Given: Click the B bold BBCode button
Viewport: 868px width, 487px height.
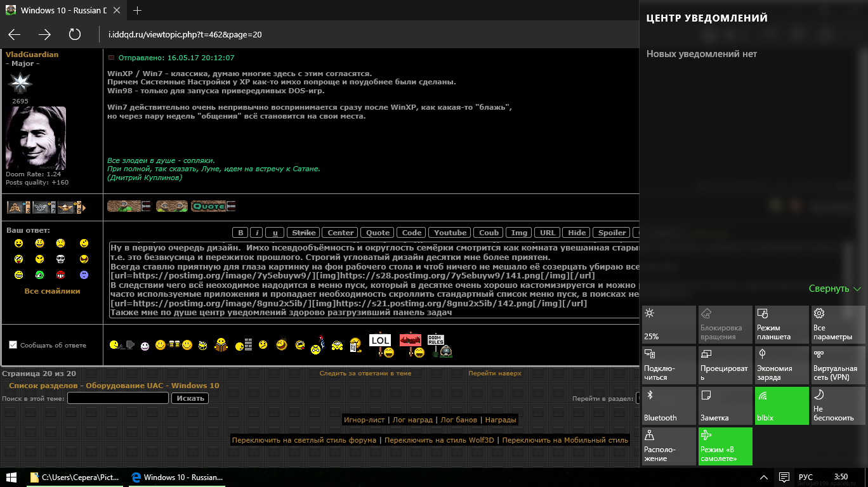Looking at the screenshot, I should (x=240, y=233).
